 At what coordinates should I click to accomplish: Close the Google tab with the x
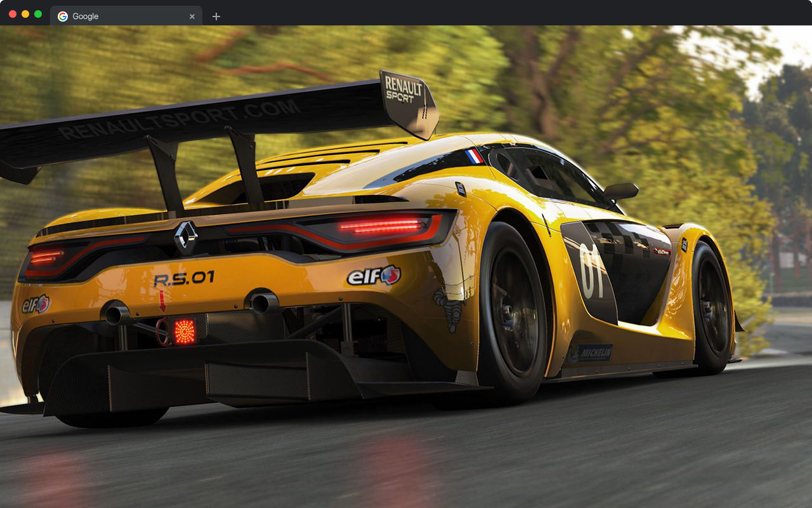[192, 17]
